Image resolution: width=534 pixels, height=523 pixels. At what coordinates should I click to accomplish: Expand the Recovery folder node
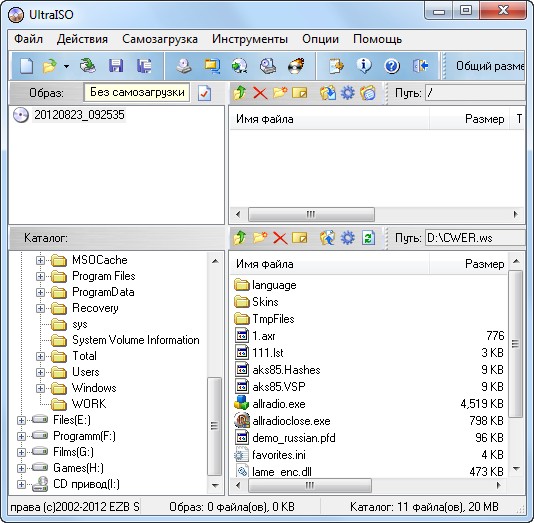click(40, 308)
